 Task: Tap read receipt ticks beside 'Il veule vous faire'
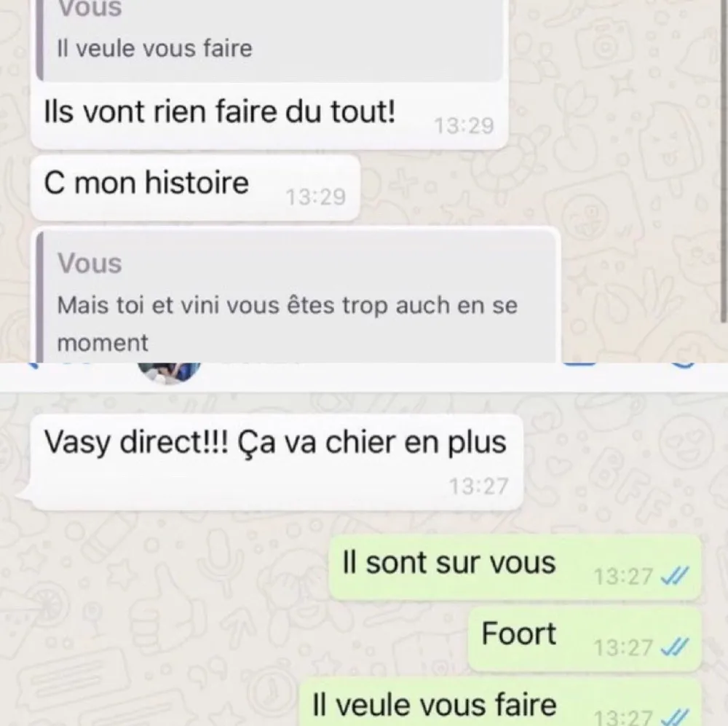[x=674, y=718]
